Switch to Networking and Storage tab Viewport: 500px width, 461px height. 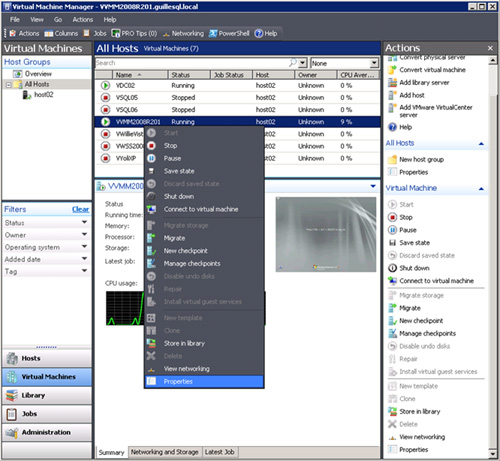(165, 452)
